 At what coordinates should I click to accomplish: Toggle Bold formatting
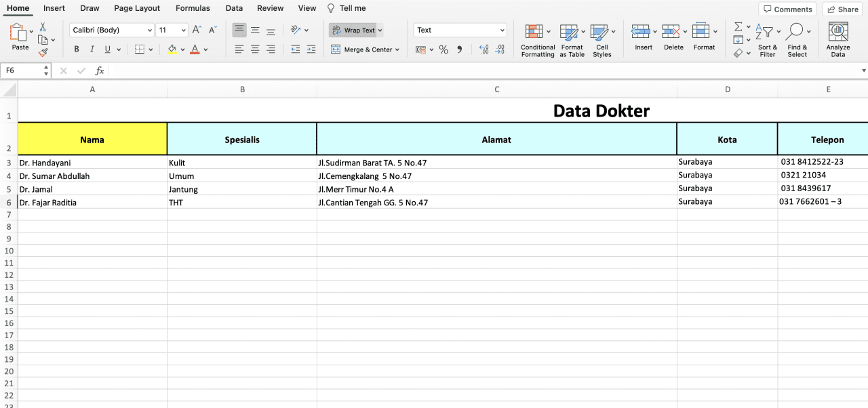pyautogui.click(x=76, y=49)
